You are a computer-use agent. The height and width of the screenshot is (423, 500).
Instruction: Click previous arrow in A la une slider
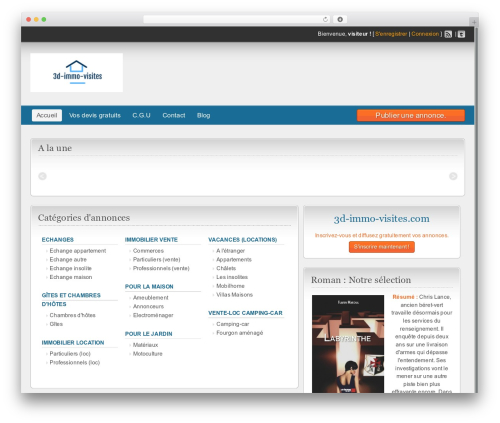(42, 176)
